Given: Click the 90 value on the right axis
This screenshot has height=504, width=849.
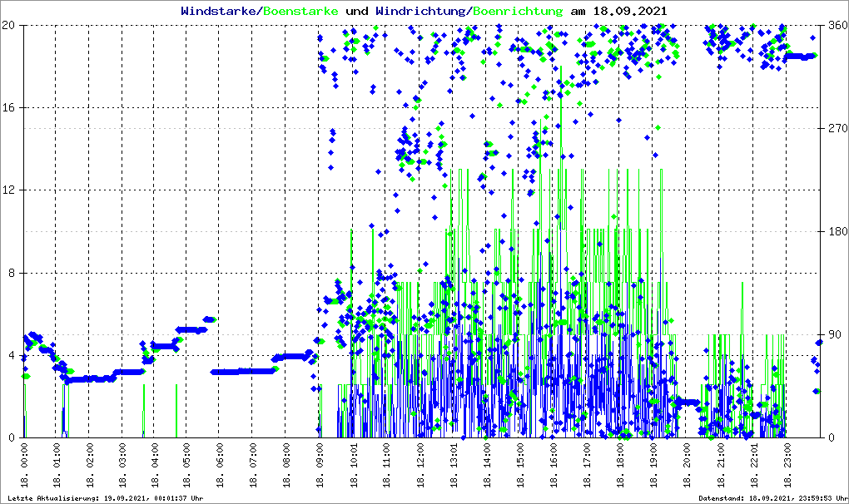Looking at the screenshot, I should pyautogui.click(x=832, y=335).
